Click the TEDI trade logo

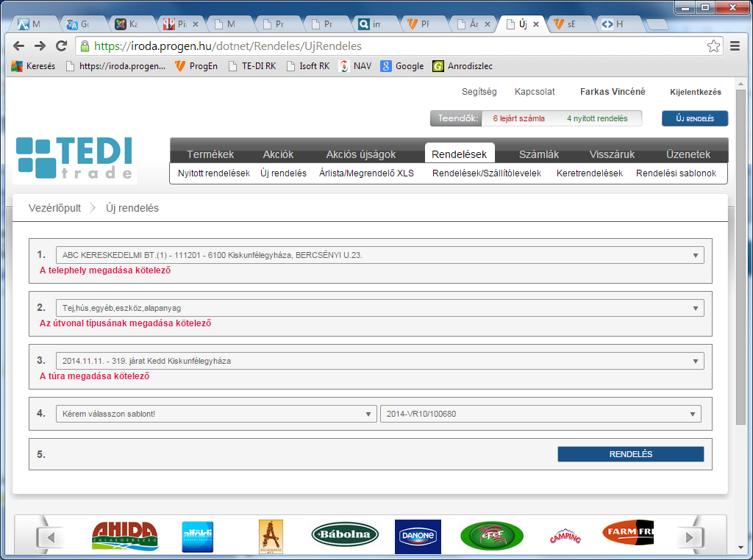74,158
